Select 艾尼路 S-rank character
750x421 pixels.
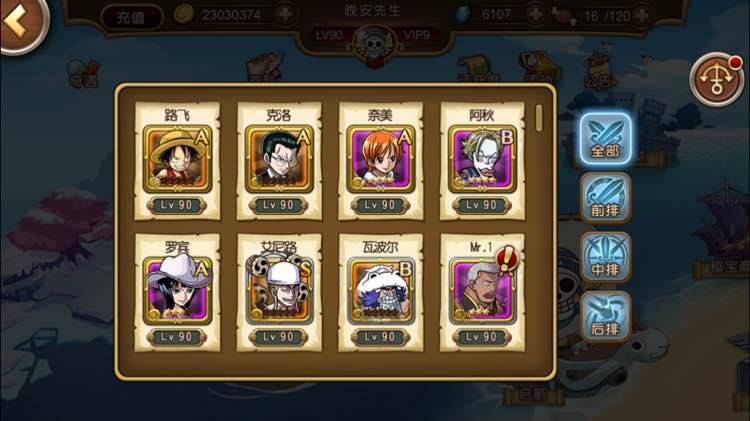pyautogui.click(x=279, y=293)
